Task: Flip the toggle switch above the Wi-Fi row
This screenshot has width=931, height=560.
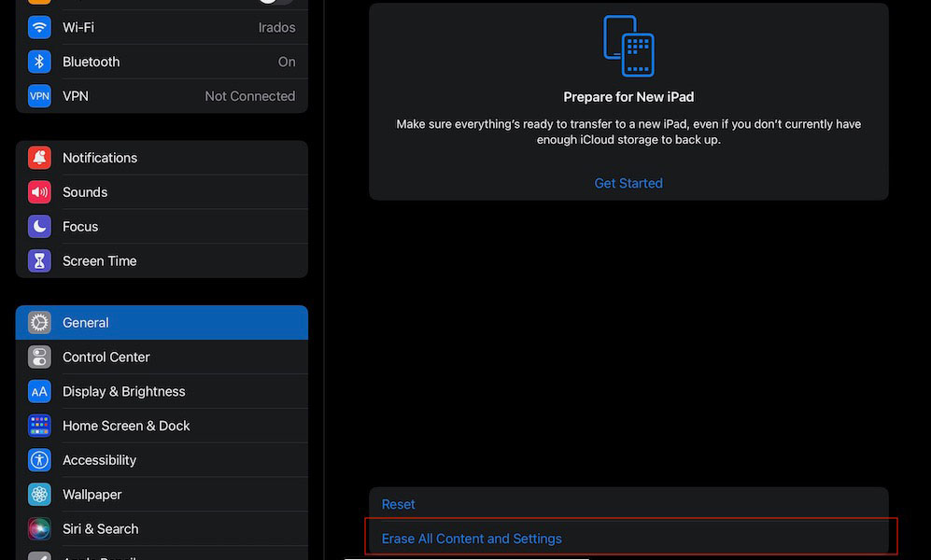Action: pyautogui.click(x=275, y=3)
